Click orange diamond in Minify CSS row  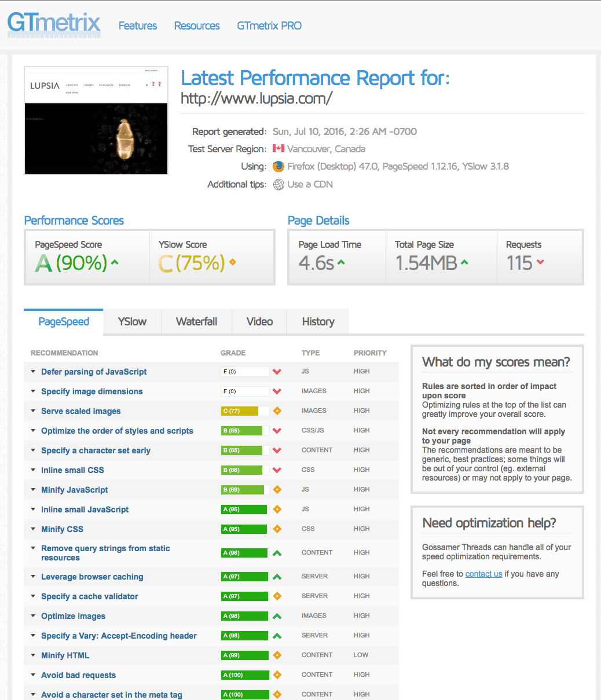point(277,529)
